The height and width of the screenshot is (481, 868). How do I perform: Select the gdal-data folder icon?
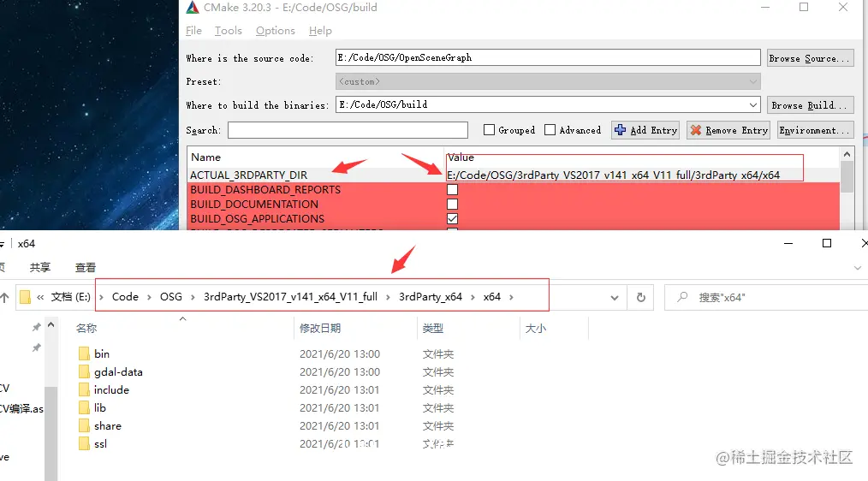pyautogui.click(x=84, y=372)
